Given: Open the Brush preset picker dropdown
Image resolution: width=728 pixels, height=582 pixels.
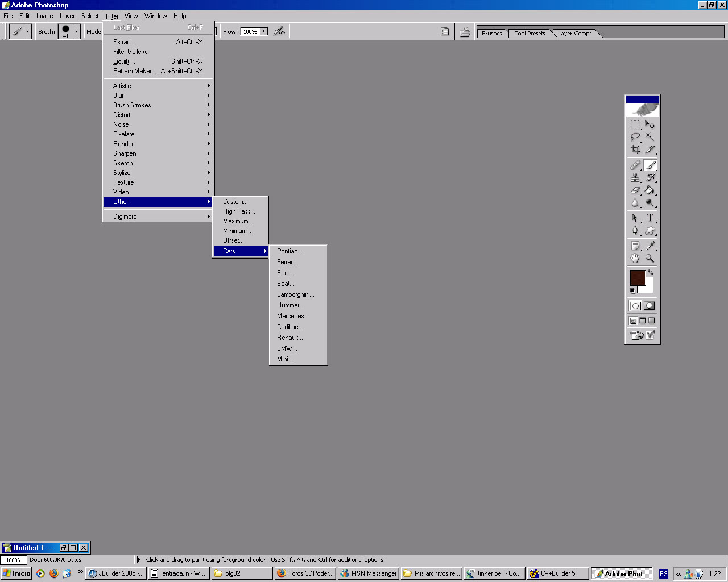Looking at the screenshot, I should pos(76,32).
